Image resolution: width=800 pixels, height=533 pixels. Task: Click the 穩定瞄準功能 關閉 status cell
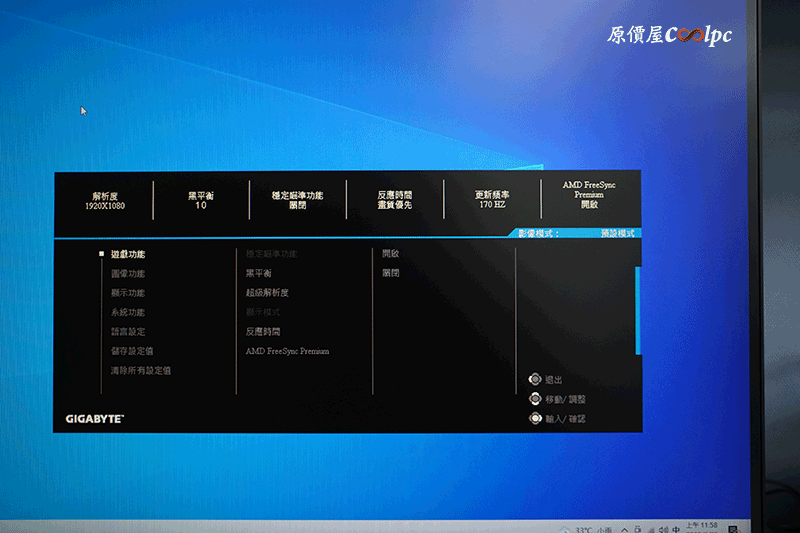click(x=297, y=200)
